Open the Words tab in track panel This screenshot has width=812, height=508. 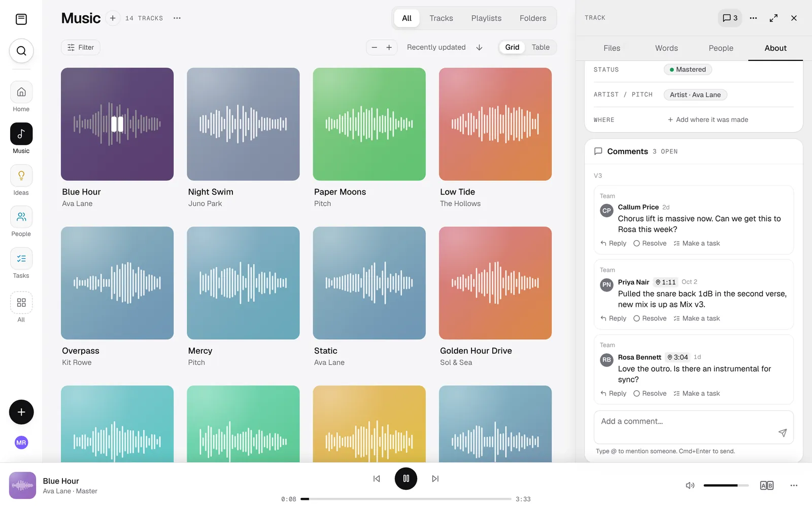click(666, 48)
